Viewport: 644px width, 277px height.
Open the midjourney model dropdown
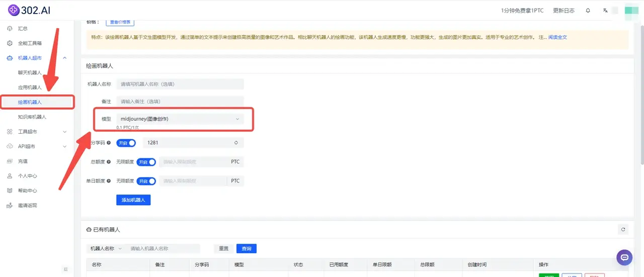tap(180, 119)
